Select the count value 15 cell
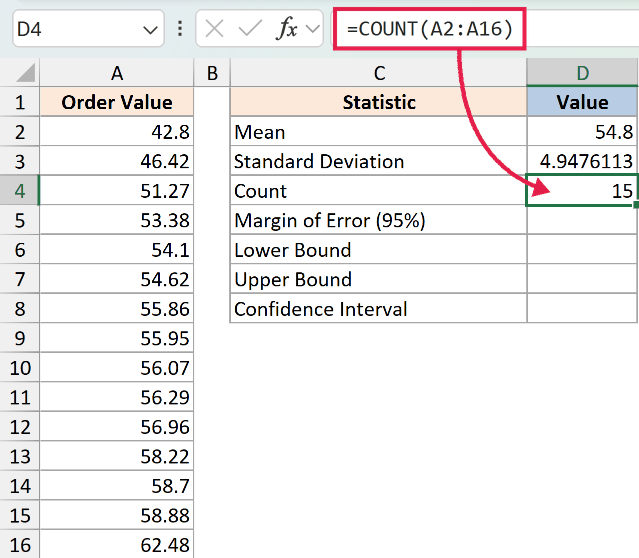The image size is (639, 558). (582, 190)
